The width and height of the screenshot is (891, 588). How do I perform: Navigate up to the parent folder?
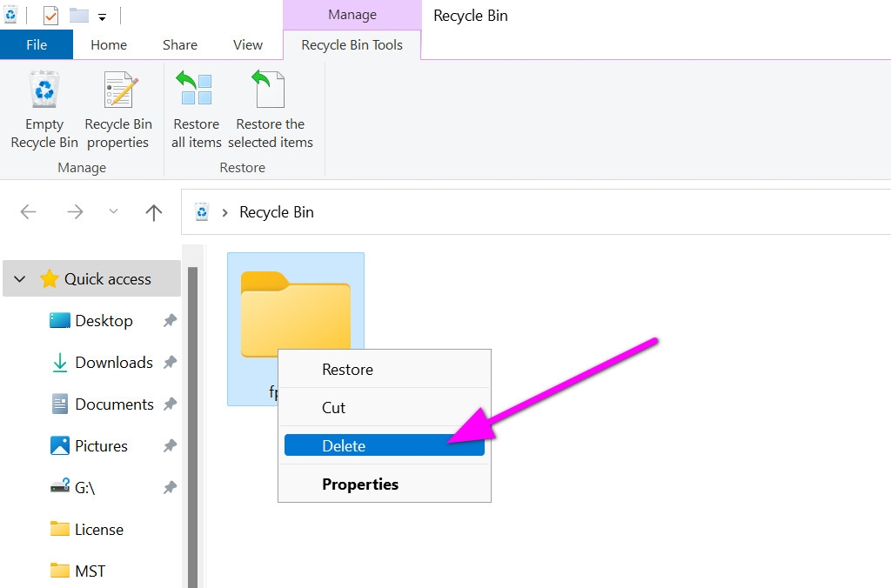pyautogui.click(x=154, y=211)
